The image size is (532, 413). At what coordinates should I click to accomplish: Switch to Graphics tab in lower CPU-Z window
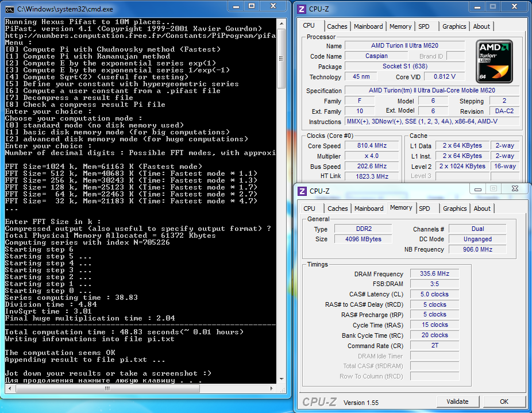455,209
